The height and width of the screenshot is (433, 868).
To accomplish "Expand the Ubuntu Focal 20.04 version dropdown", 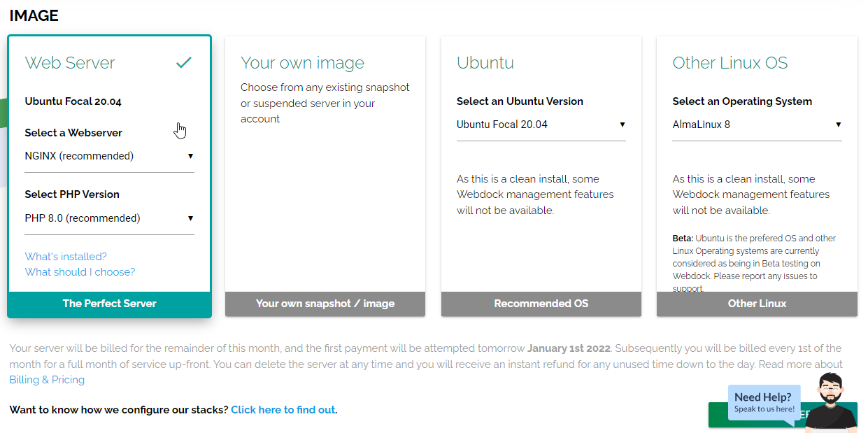I will tap(541, 125).
